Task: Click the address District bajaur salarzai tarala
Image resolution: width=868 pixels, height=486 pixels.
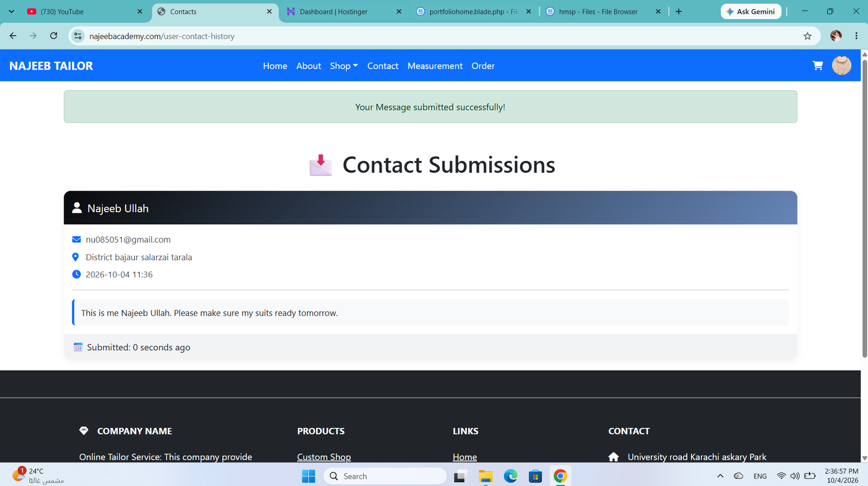Action: [139, 257]
